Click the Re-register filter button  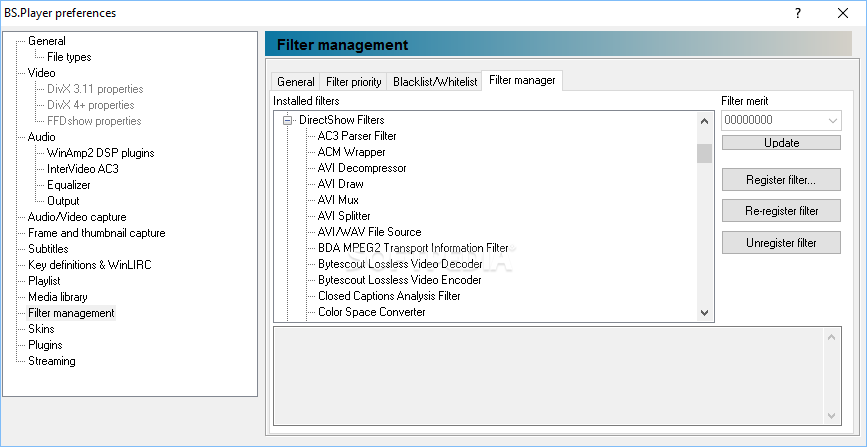tap(781, 211)
